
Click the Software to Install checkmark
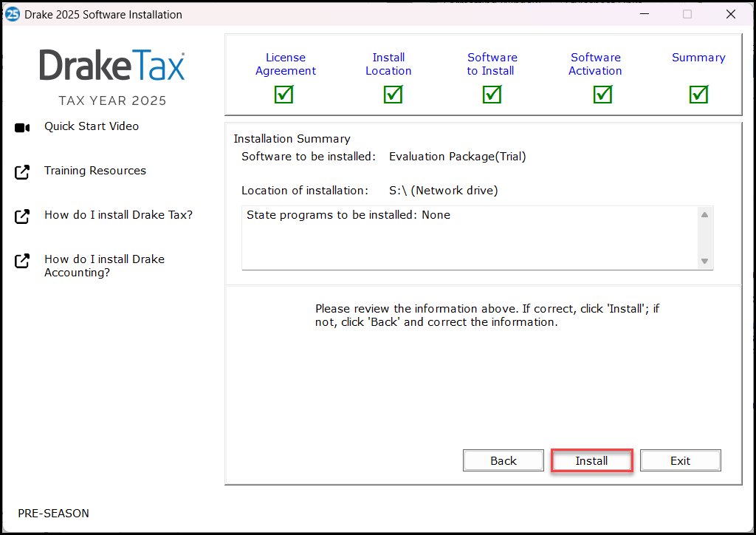tap(492, 95)
